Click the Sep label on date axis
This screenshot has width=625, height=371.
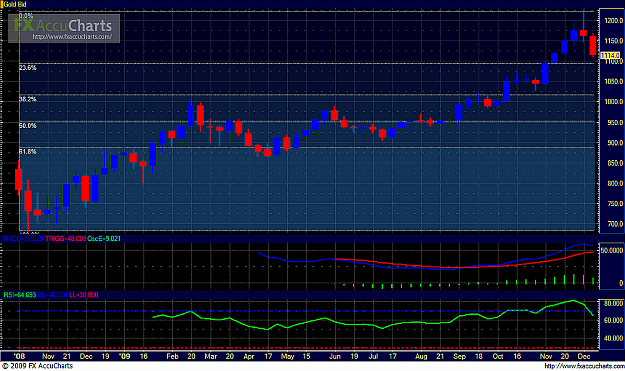pyautogui.click(x=459, y=356)
